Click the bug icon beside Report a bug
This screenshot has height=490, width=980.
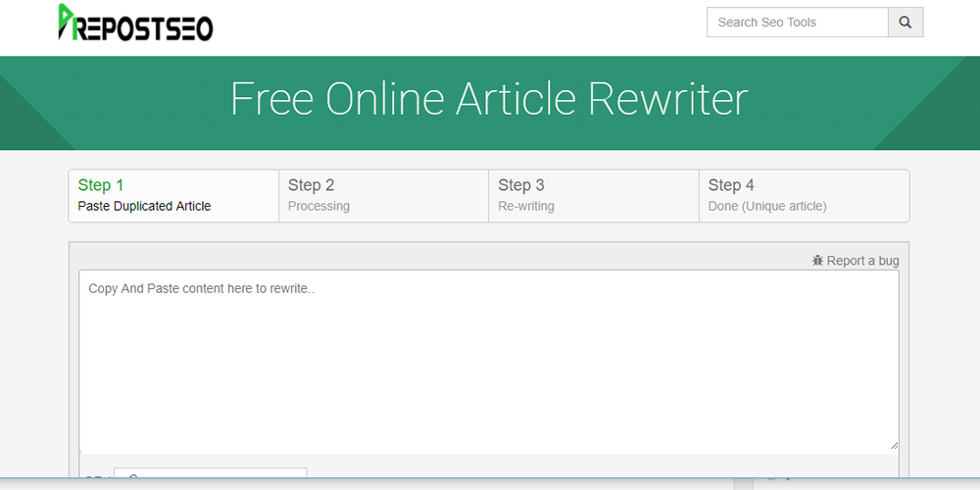coord(817,261)
